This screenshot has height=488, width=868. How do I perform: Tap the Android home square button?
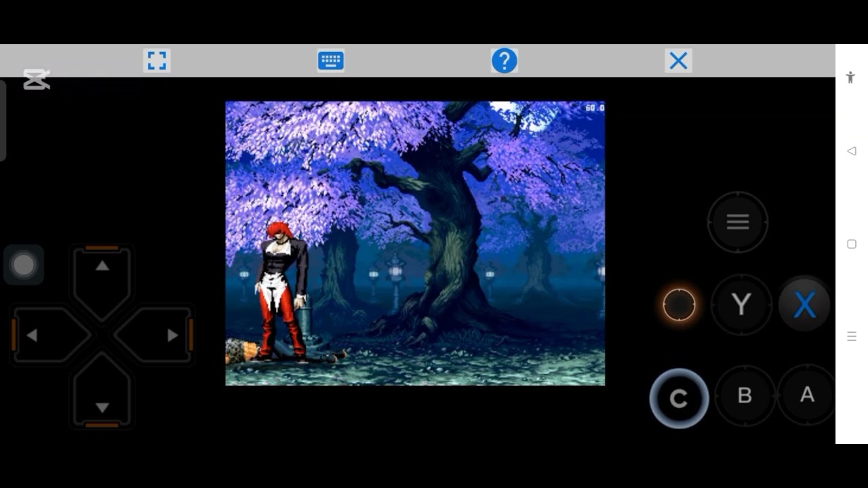pyautogui.click(x=852, y=244)
